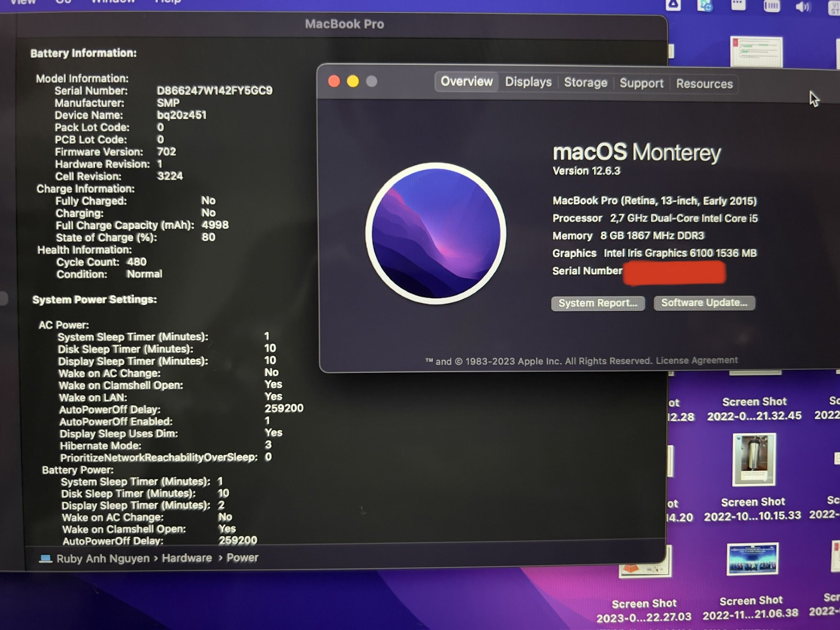This screenshot has width=840, height=630.
Task: Click the yellow minimize button of About window
Action: pyautogui.click(x=353, y=81)
